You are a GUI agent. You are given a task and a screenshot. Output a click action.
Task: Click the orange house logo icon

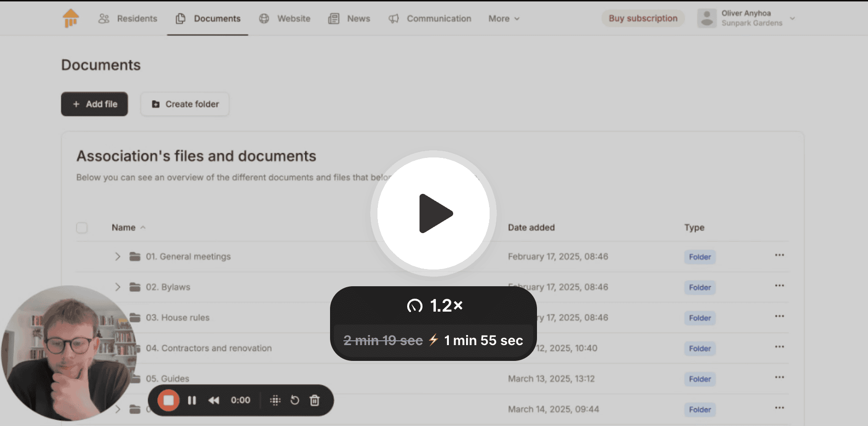[70, 18]
